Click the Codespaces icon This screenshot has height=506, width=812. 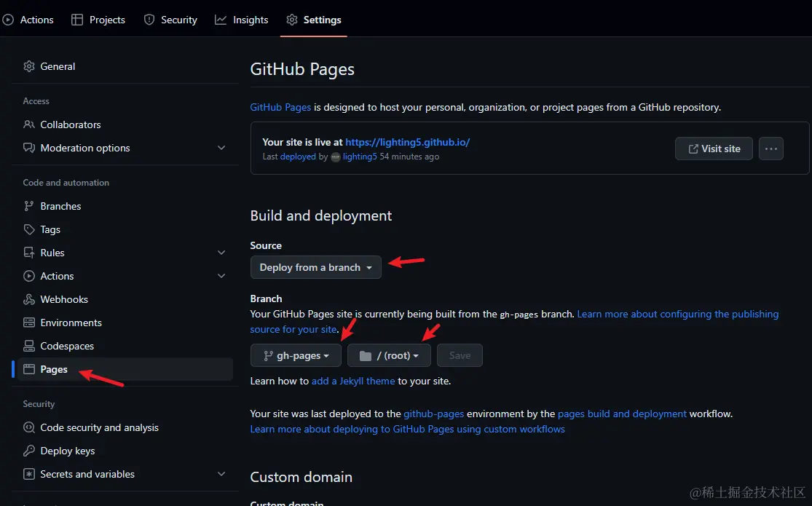29,346
